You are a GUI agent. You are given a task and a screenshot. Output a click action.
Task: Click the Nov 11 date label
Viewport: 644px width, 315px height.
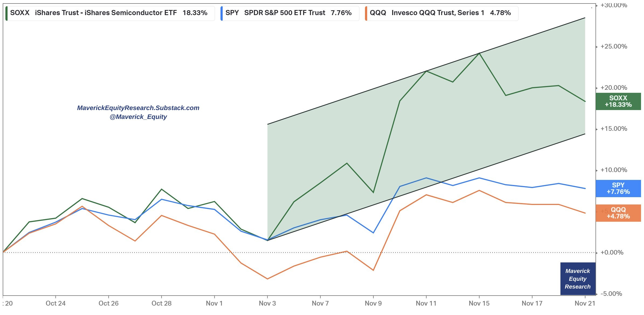pyautogui.click(x=426, y=303)
